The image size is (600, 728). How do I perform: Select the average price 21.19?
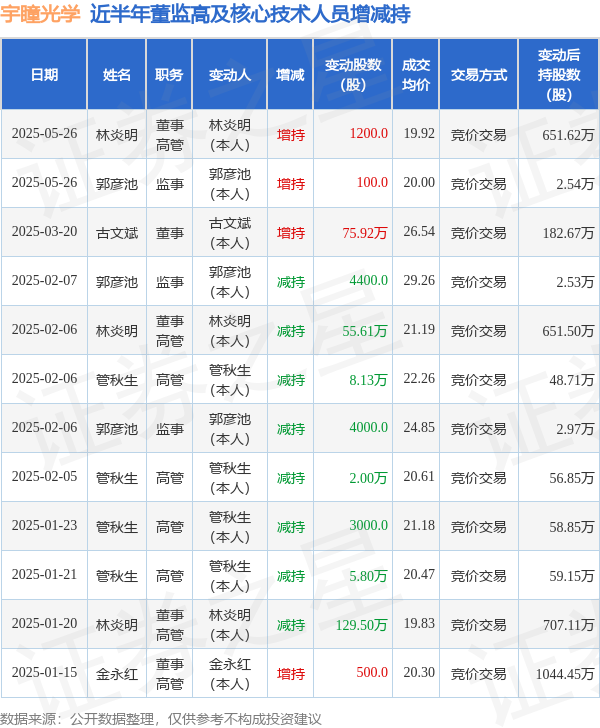click(x=419, y=330)
